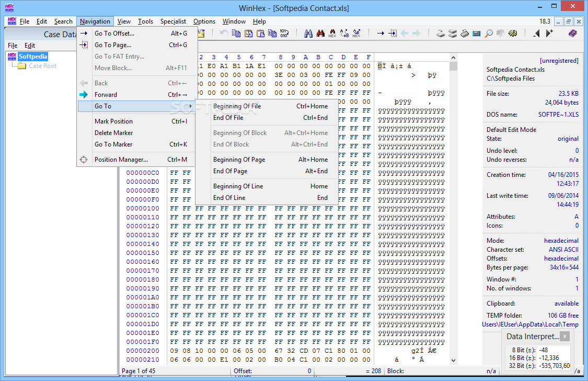
Task: Choose Go To Page... menu entry
Action: [137, 44]
